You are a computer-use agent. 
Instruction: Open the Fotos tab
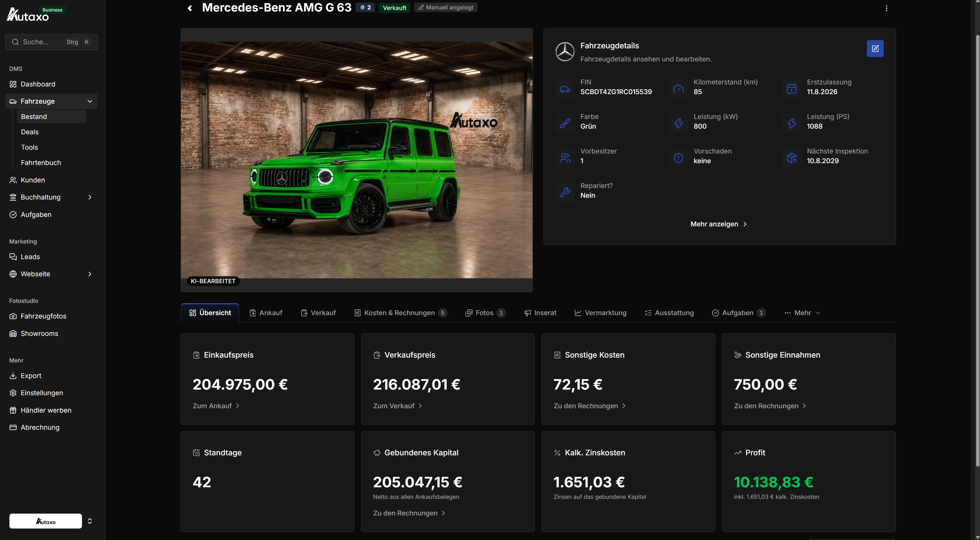coord(485,313)
